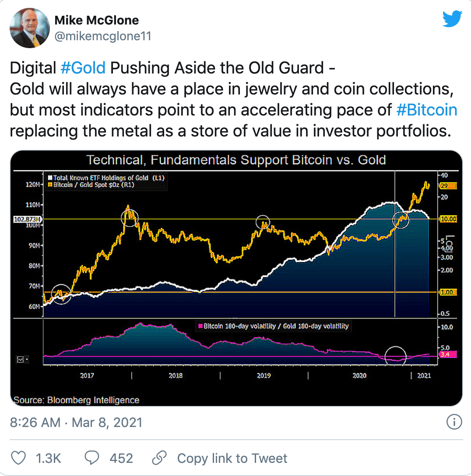This screenshot has height=476, width=471.
Task: Click the Copy link to Tweet text
Action: 232,458
